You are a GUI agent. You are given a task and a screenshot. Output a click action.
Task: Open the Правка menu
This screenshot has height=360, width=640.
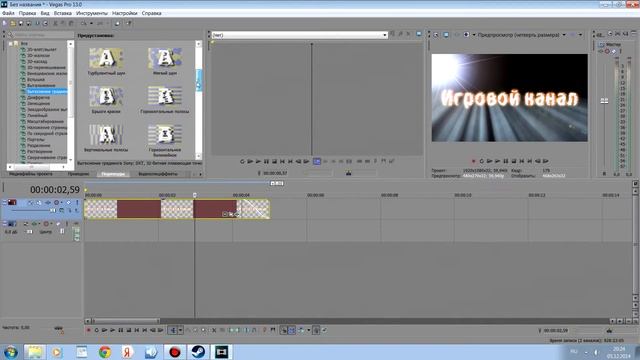click(27, 13)
